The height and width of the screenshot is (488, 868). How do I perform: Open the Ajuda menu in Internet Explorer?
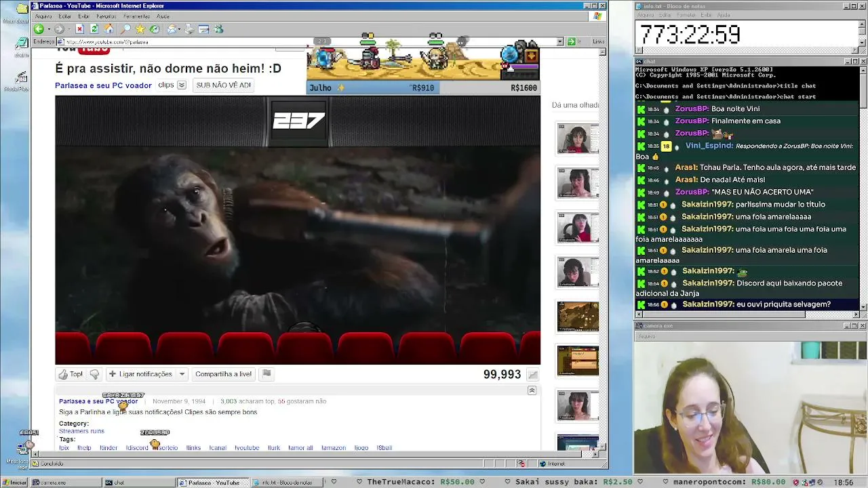tap(163, 16)
